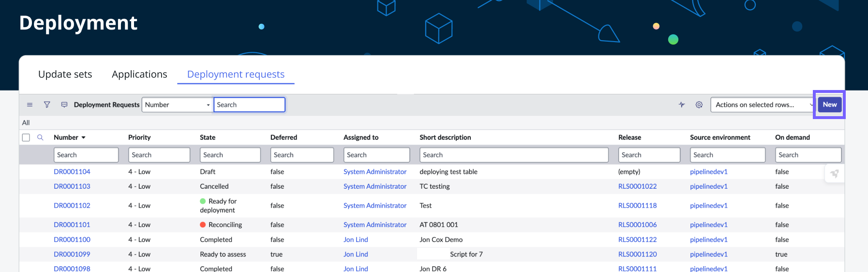Screen dimensions: 868x272
Task: Open deployment request DR0001101
Action: pos(72,225)
